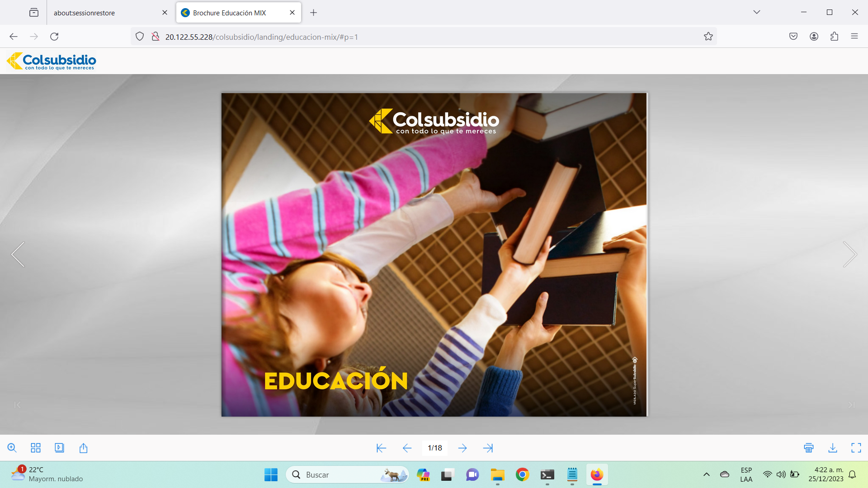Jump to the last page
868x488 pixels.
point(488,448)
